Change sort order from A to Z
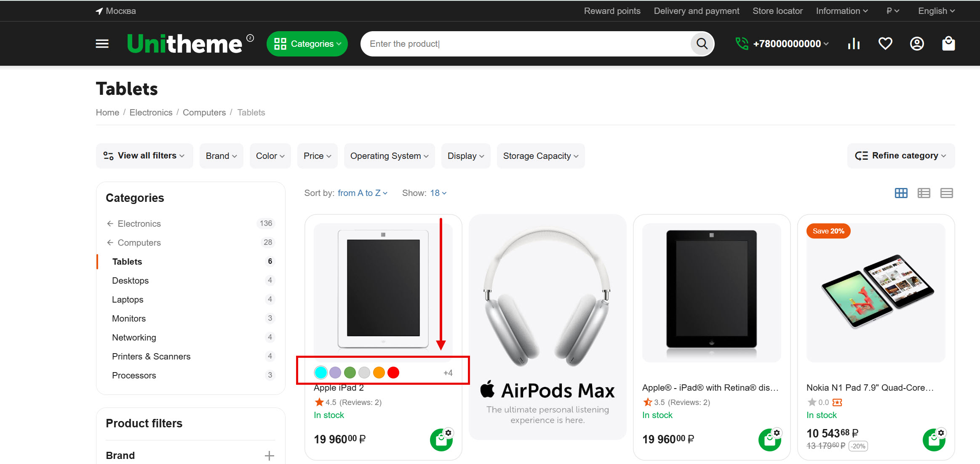The image size is (980, 464). (x=362, y=193)
